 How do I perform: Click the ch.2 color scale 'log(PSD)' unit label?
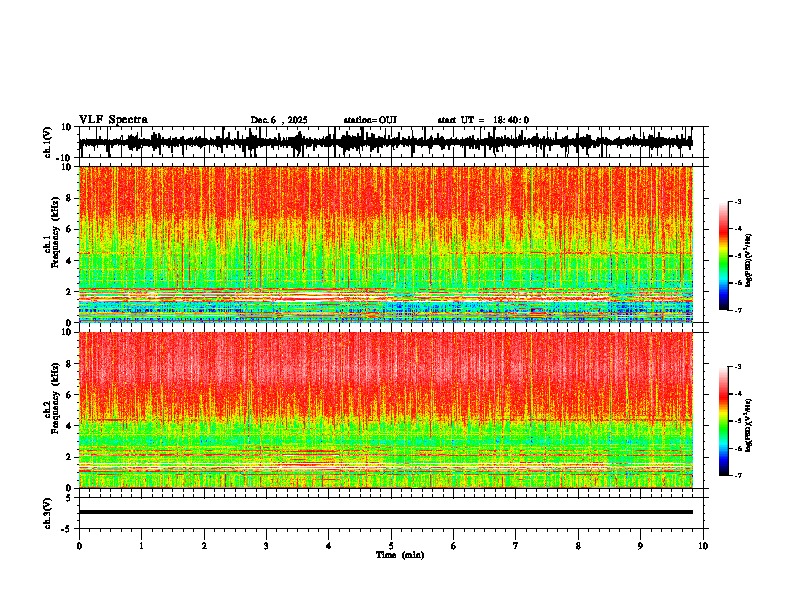click(749, 425)
